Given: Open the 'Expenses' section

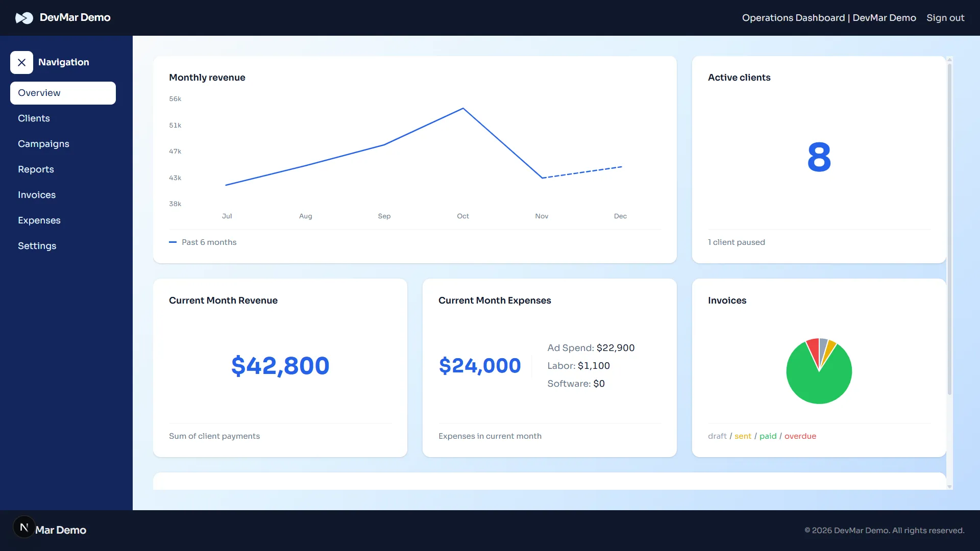Looking at the screenshot, I should tap(39, 220).
